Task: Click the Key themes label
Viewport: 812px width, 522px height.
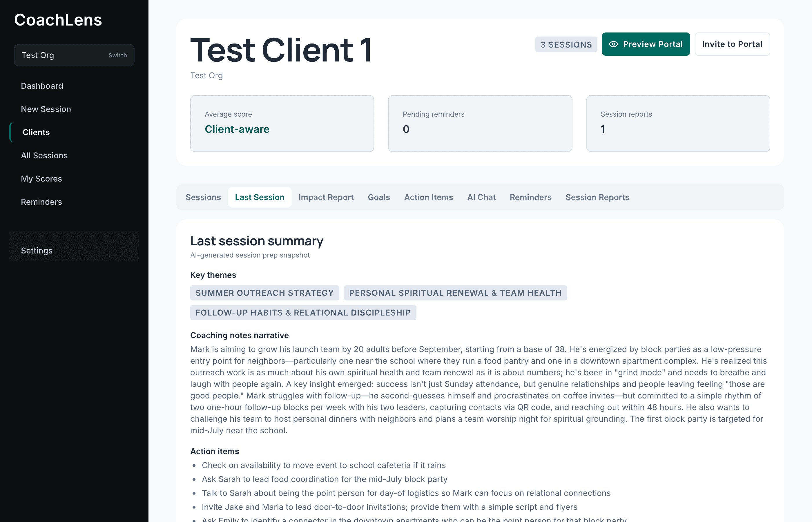Action: pos(213,275)
